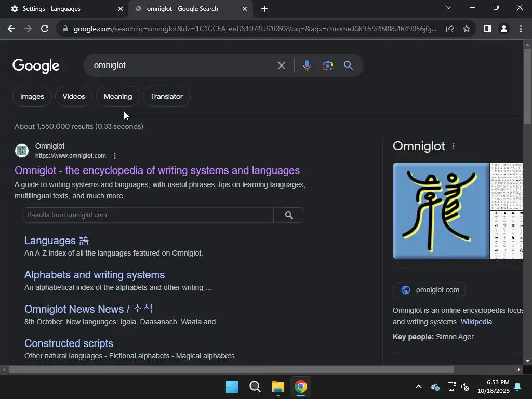Open Chrome three-dot menu
The height and width of the screenshot is (399, 532).
click(521, 29)
